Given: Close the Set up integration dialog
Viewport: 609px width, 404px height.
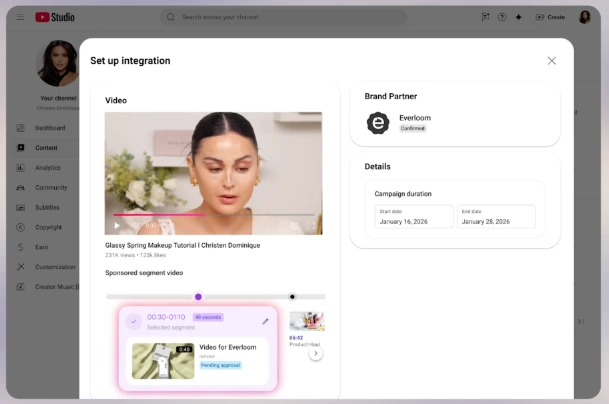Looking at the screenshot, I should pos(552,61).
